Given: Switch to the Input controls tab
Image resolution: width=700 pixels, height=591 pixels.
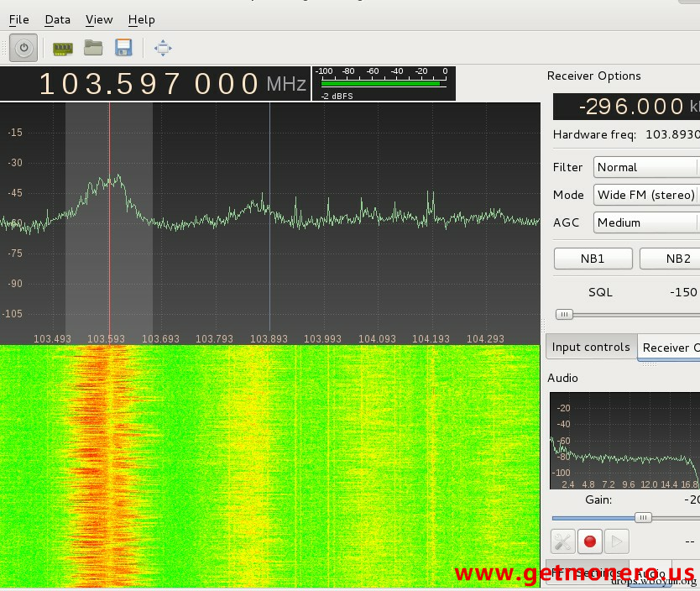Looking at the screenshot, I should coord(591,347).
